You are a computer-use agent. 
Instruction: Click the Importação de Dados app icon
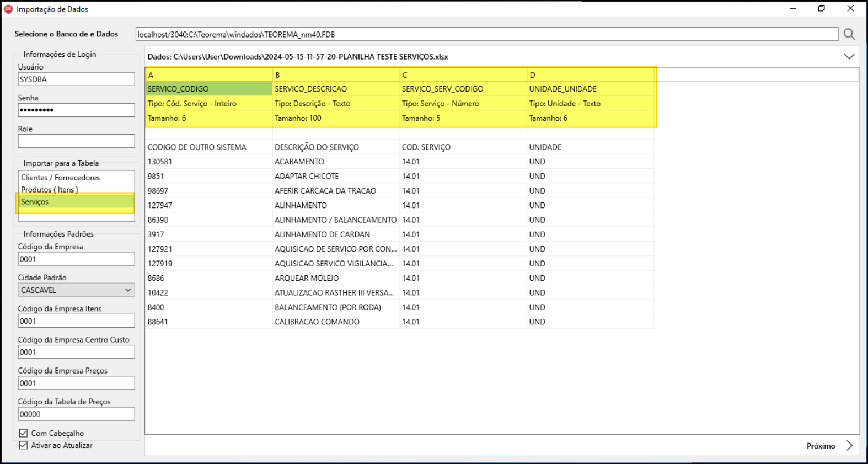[8, 9]
